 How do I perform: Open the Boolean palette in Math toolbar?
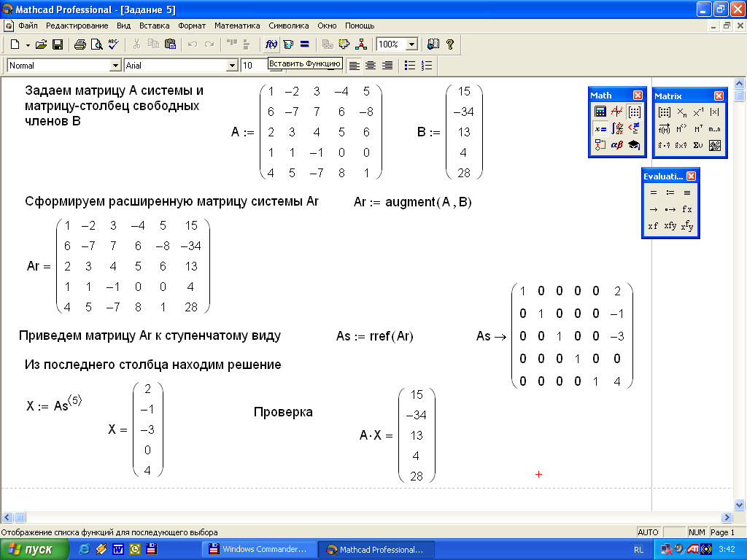(634, 128)
